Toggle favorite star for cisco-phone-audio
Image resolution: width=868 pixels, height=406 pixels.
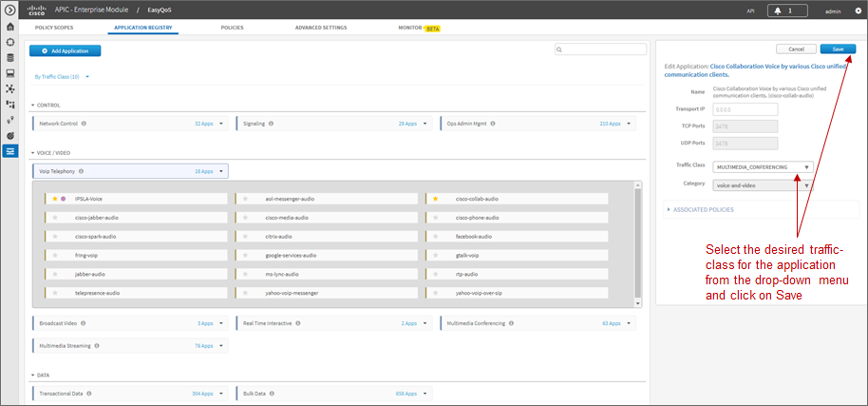pos(436,218)
